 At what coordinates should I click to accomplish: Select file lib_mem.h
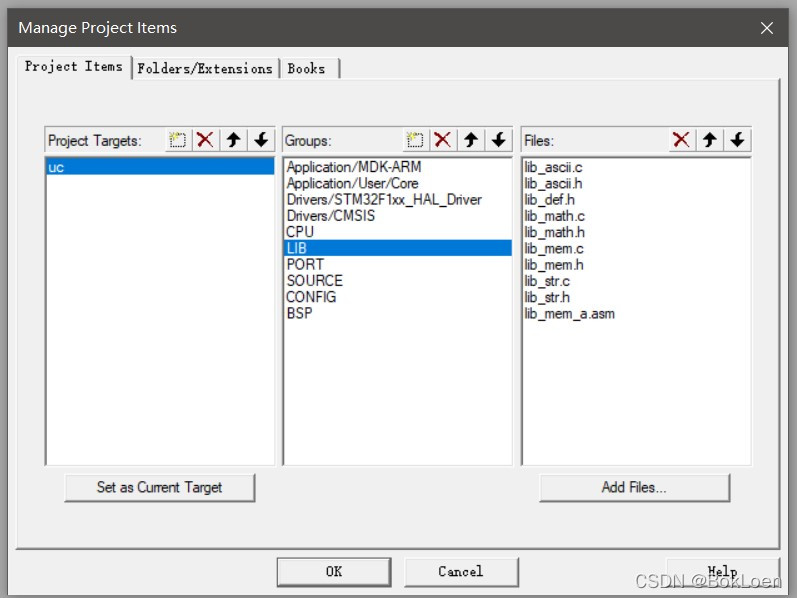pyautogui.click(x=636, y=265)
